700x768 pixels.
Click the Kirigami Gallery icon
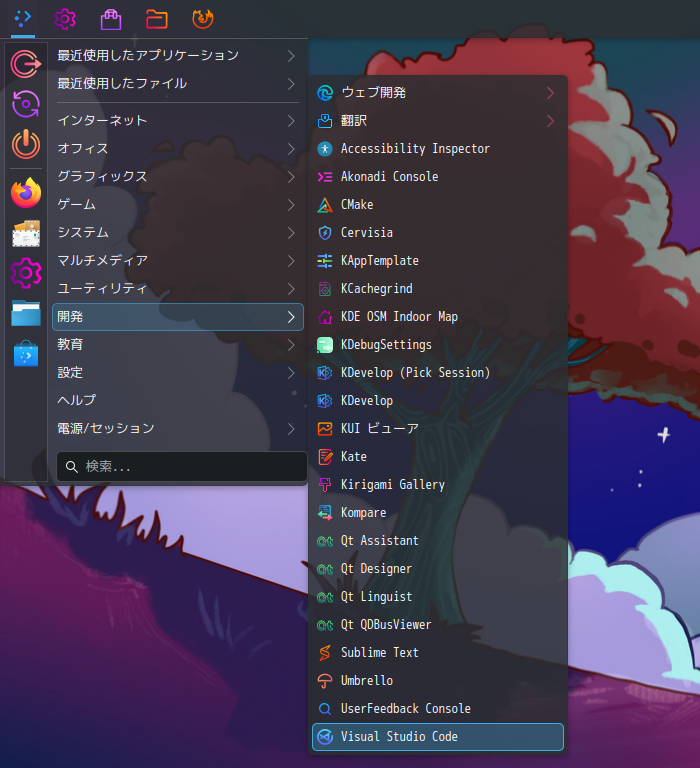(325, 485)
